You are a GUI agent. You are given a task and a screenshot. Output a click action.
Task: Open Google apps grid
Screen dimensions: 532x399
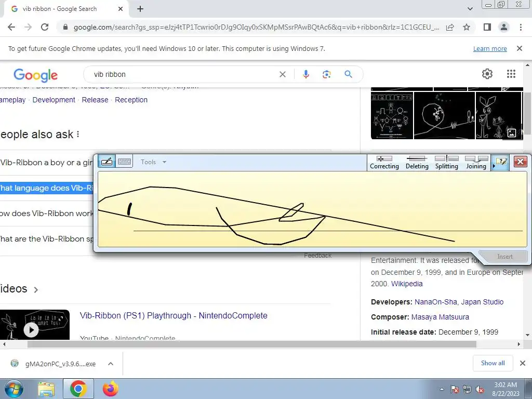tap(511, 74)
